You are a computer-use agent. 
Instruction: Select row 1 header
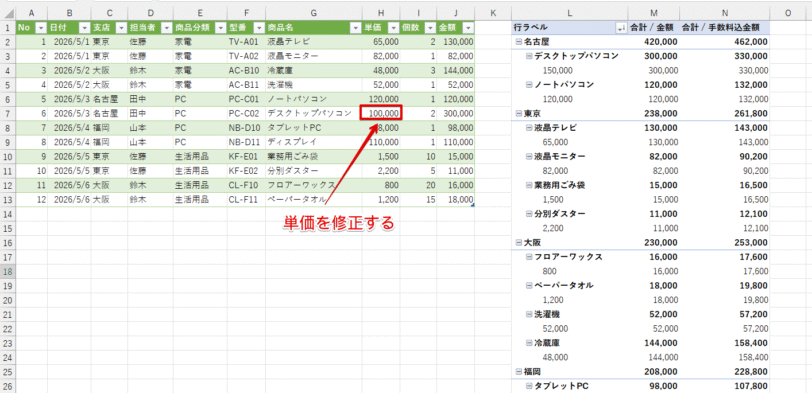click(8, 28)
